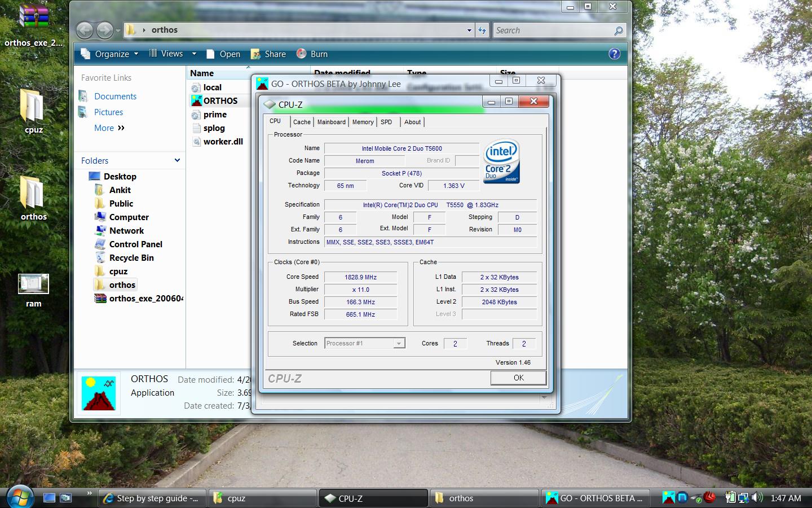Select the worker.dll file in the file list
The image size is (812, 508).
pyautogui.click(x=218, y=141)
